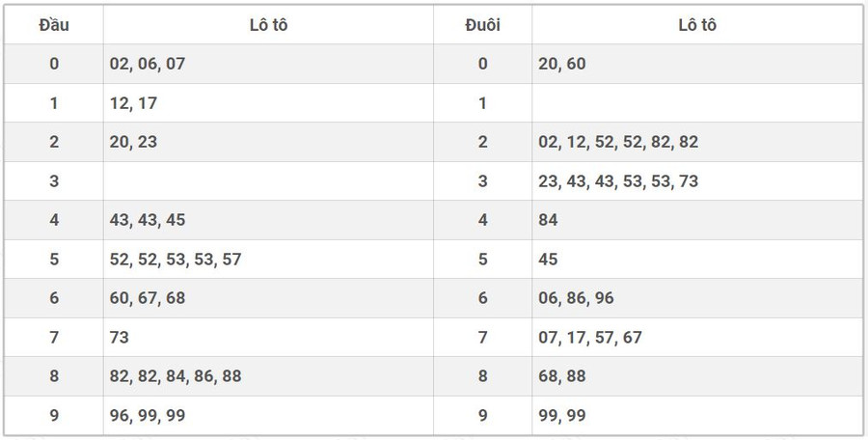
Task: Click the cell with "99, 99"
Action: coord(562,416)
